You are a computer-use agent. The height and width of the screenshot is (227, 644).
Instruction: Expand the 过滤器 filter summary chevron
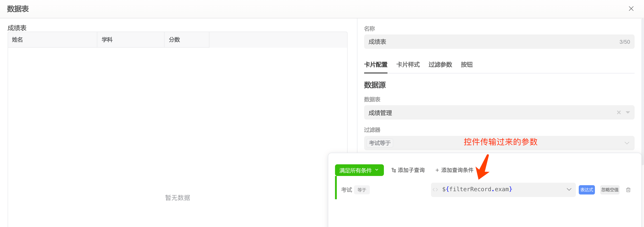click(x=627, y=143)
